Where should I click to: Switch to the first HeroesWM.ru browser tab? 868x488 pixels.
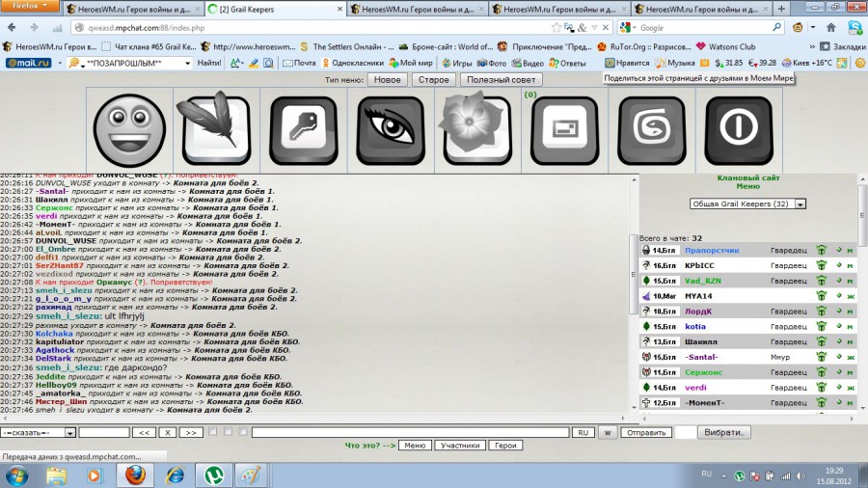(130, 10)
